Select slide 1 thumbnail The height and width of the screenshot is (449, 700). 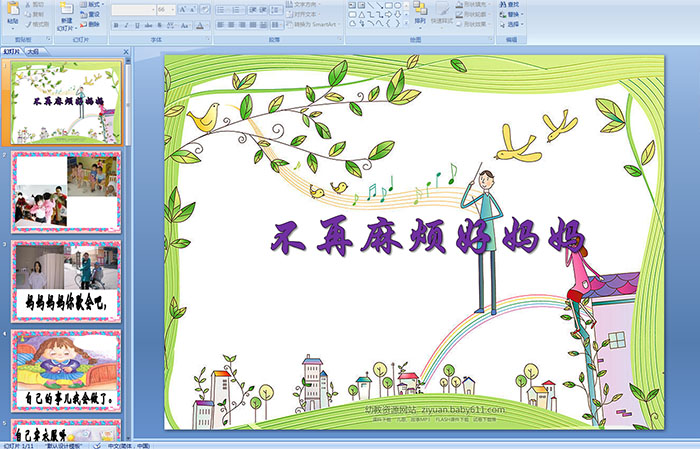[x=66, y=103]
